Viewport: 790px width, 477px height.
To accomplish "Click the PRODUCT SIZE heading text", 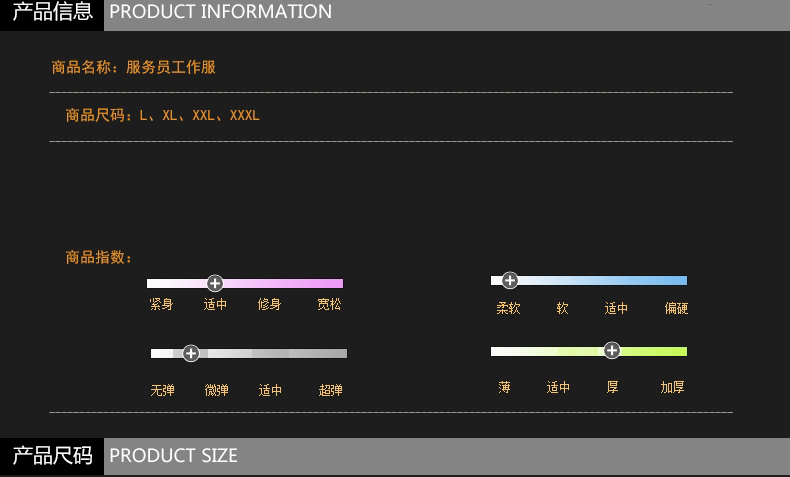I will 173,456.
